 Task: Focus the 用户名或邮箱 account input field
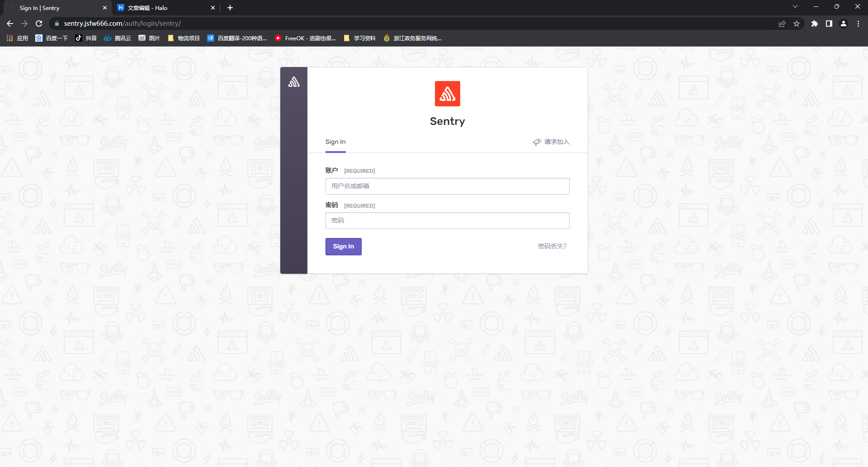448,186
